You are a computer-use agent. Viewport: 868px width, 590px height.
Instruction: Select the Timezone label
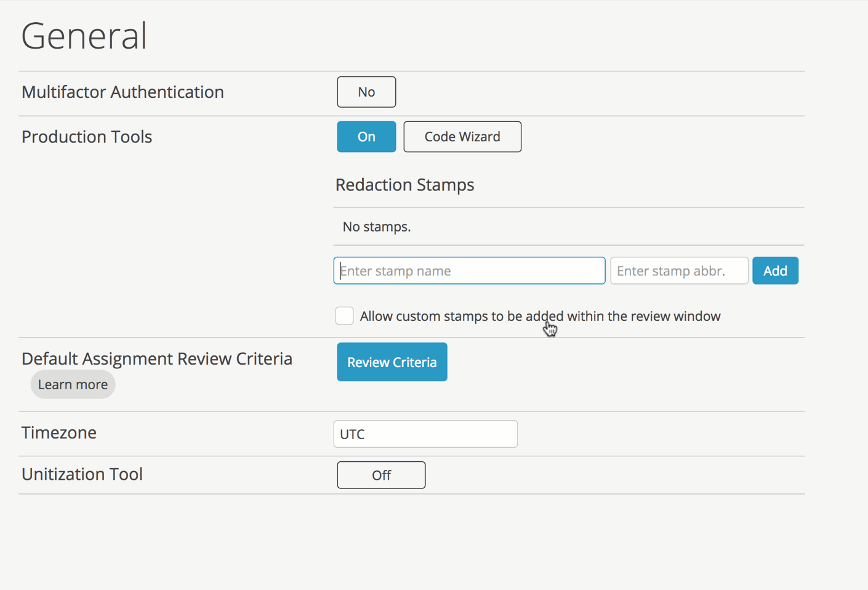(x=59, y=432)
